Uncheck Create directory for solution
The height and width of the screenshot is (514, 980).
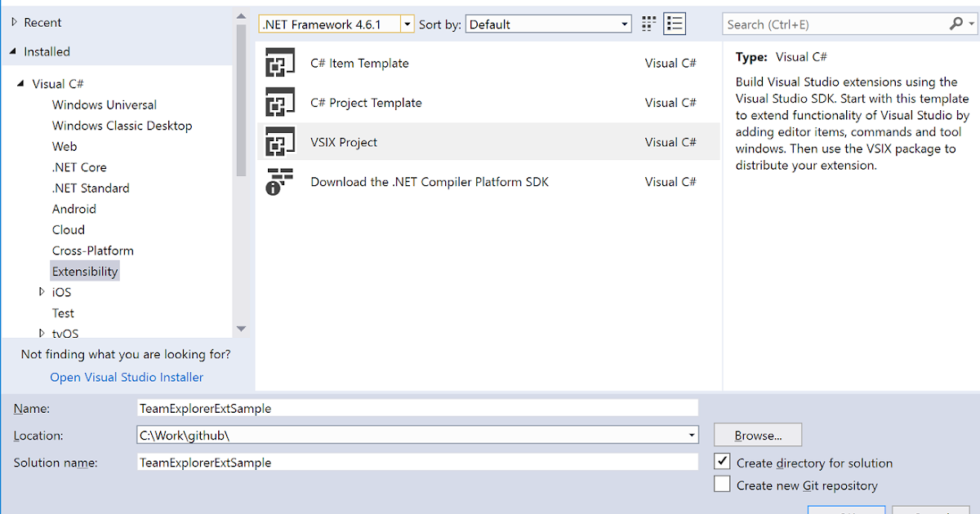pyautogui.click(x=722, y=461)
